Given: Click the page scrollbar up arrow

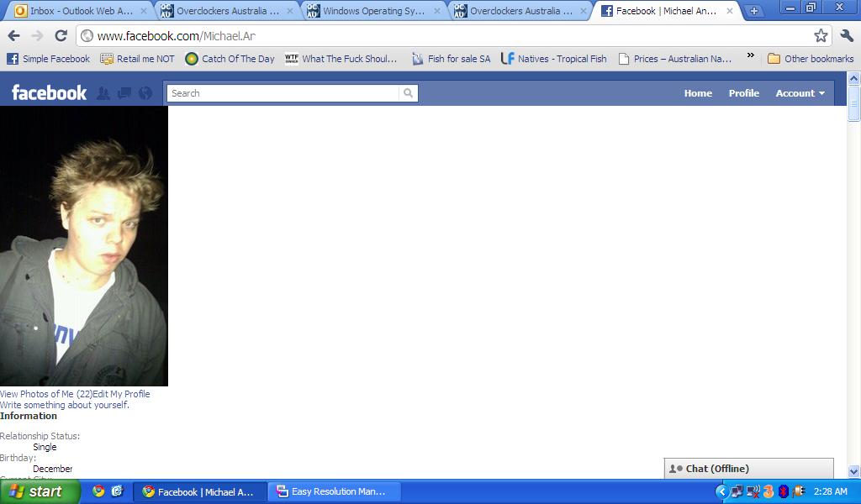Looking at the screenshot, I should coord(854,78).
